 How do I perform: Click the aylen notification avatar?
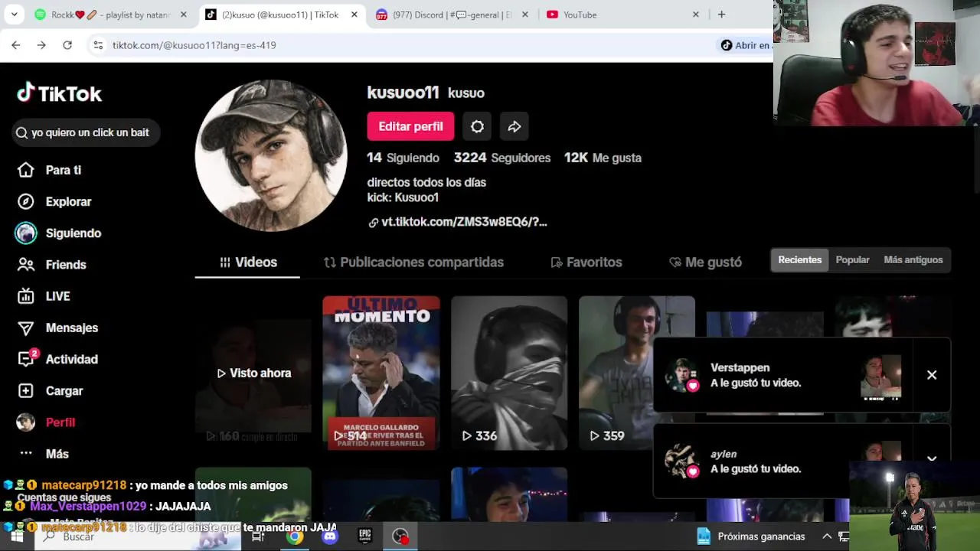pyautogui.click(x=681, y=461)
